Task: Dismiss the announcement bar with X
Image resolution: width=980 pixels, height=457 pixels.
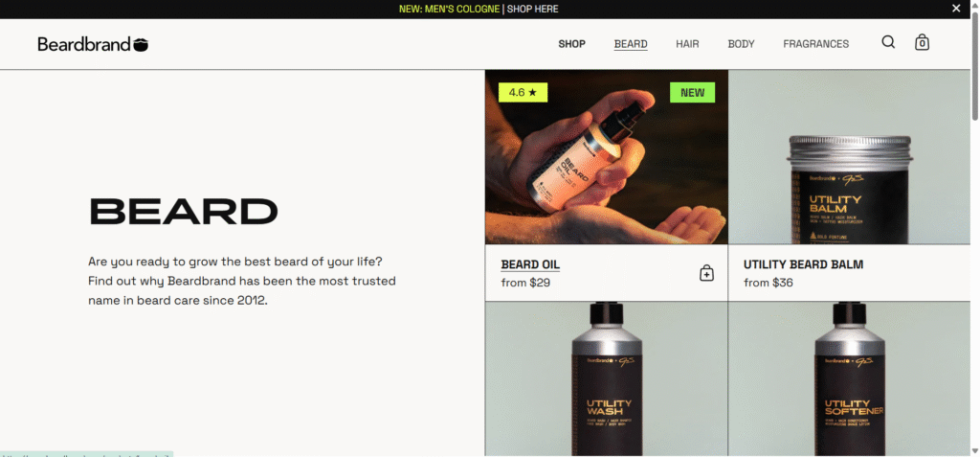Action: (x=956, y=9)
